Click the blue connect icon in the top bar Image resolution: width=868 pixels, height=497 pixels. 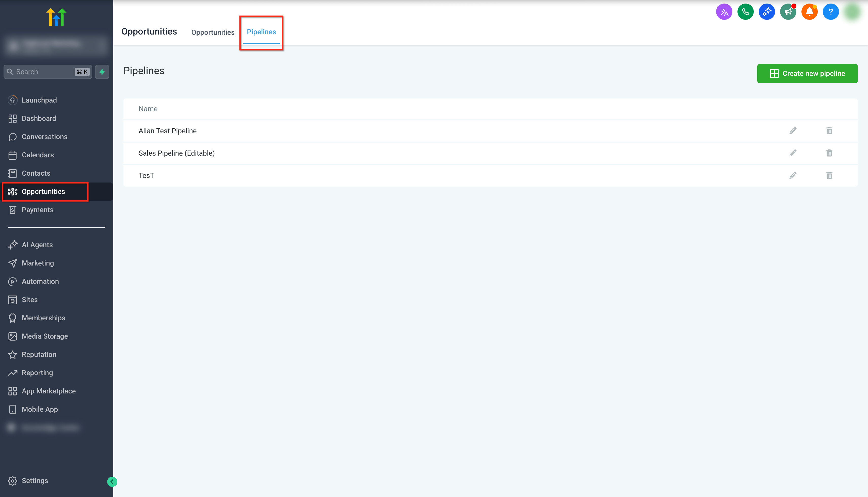(x=767, y=11)
